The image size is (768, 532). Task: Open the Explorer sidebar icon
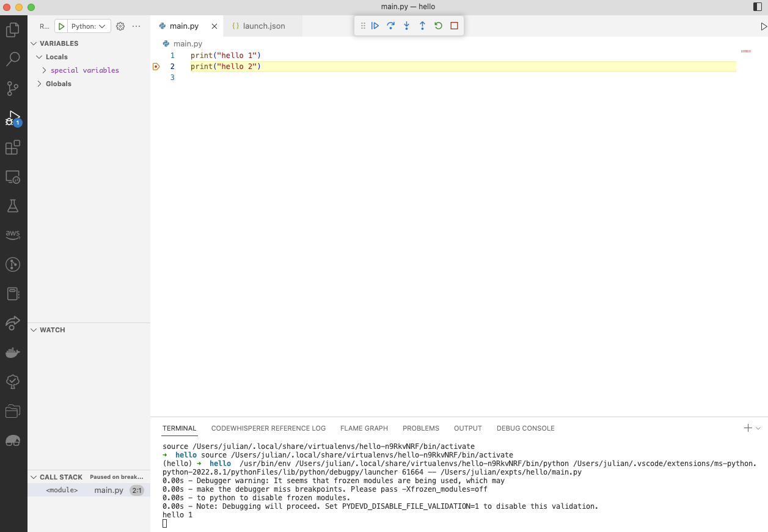[13, 29]
